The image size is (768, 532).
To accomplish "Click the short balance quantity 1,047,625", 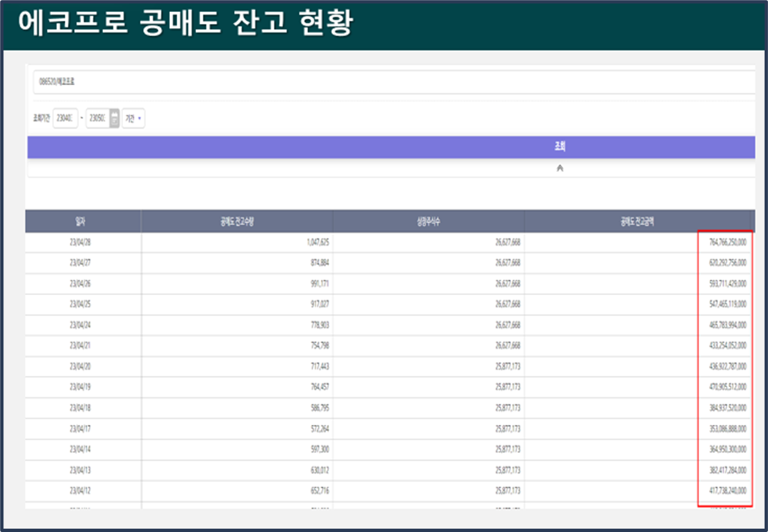I will pos(318,242).
